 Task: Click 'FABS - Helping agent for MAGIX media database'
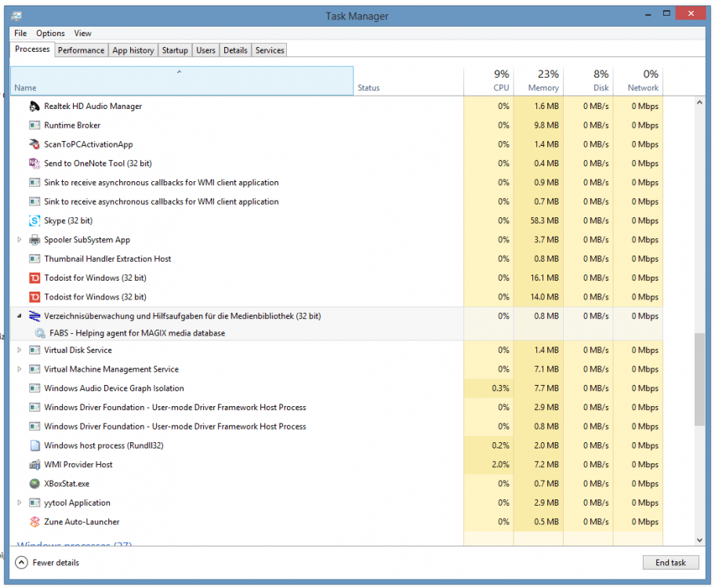[x=137, y=333]
